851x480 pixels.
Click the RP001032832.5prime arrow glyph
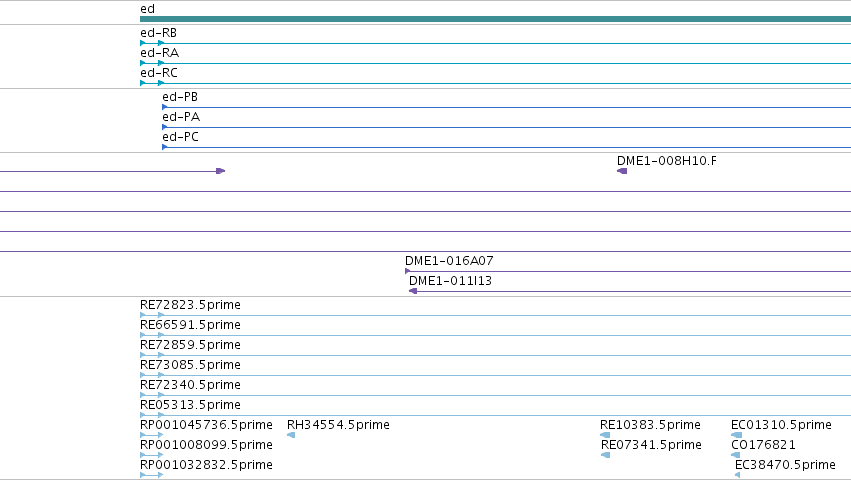(x=151, y=475)
